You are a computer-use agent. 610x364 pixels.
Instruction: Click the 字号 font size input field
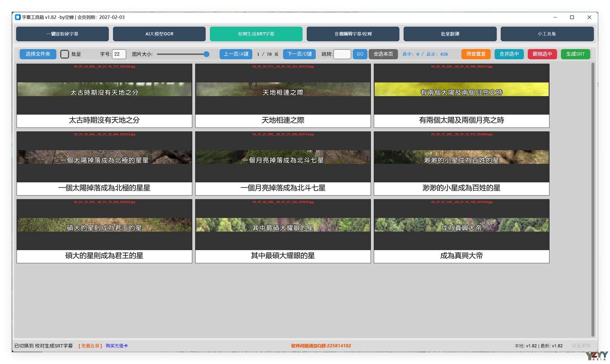(x=119, y=54)
